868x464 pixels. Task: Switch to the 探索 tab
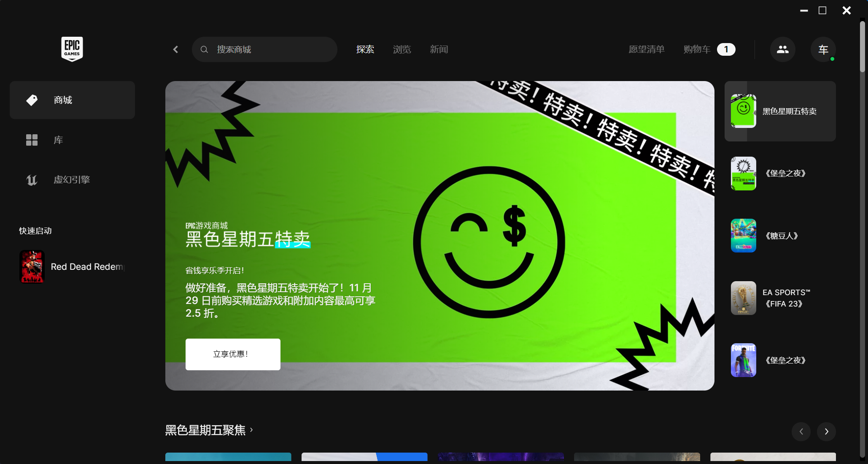(x=365, y=49)
